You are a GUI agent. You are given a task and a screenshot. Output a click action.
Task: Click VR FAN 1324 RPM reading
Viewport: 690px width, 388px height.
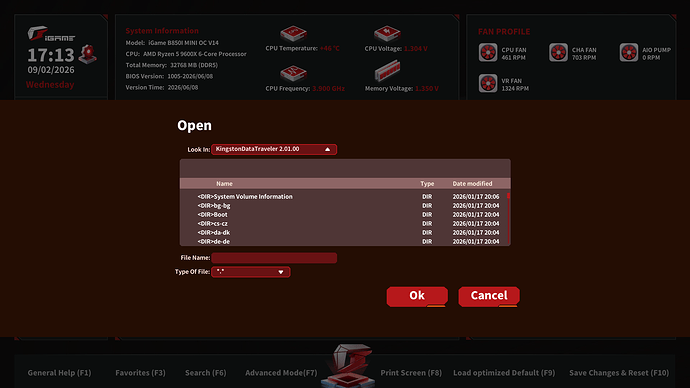click(x=515, y=84)
